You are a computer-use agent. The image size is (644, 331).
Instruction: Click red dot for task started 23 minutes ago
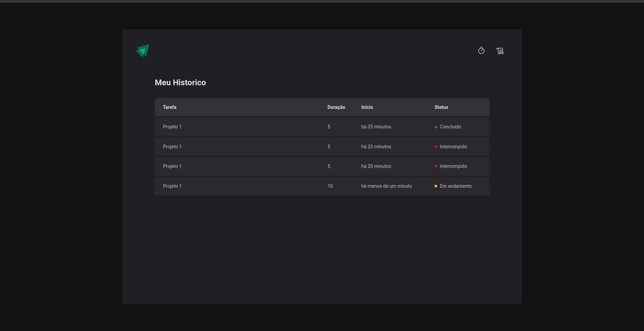(x=436, y=147)
